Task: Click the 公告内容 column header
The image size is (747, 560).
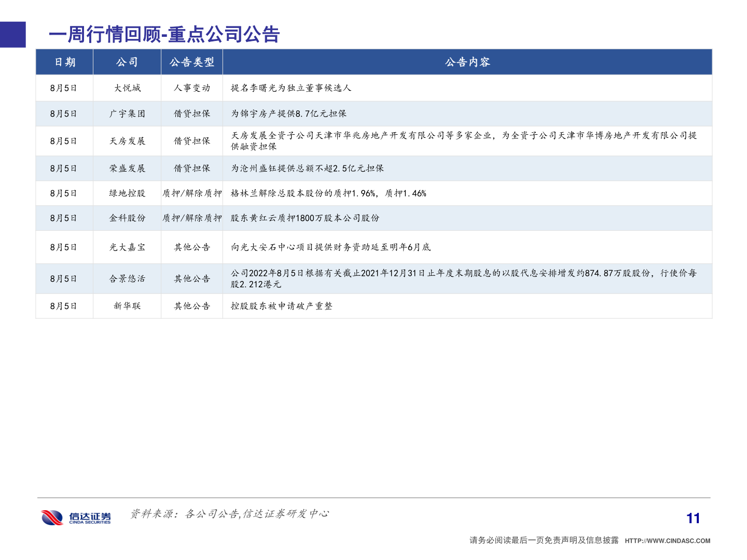Action: click(x=467, y=62)
